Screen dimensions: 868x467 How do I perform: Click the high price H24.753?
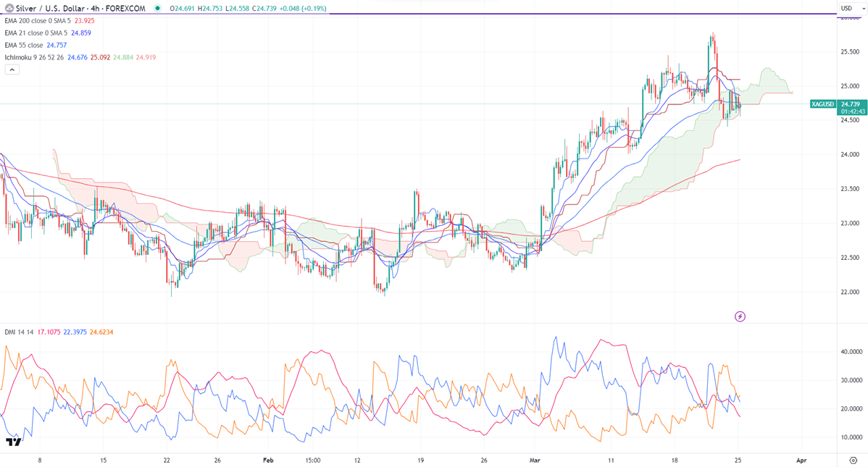pos(212,8)
